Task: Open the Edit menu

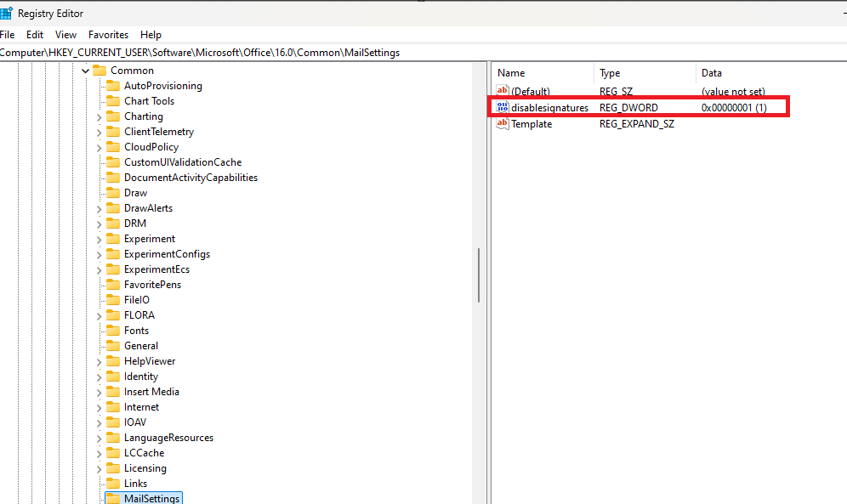Action: point(34,34)
